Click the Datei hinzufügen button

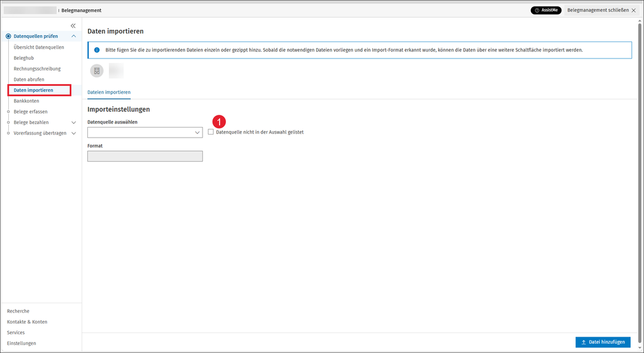point(603,342)
